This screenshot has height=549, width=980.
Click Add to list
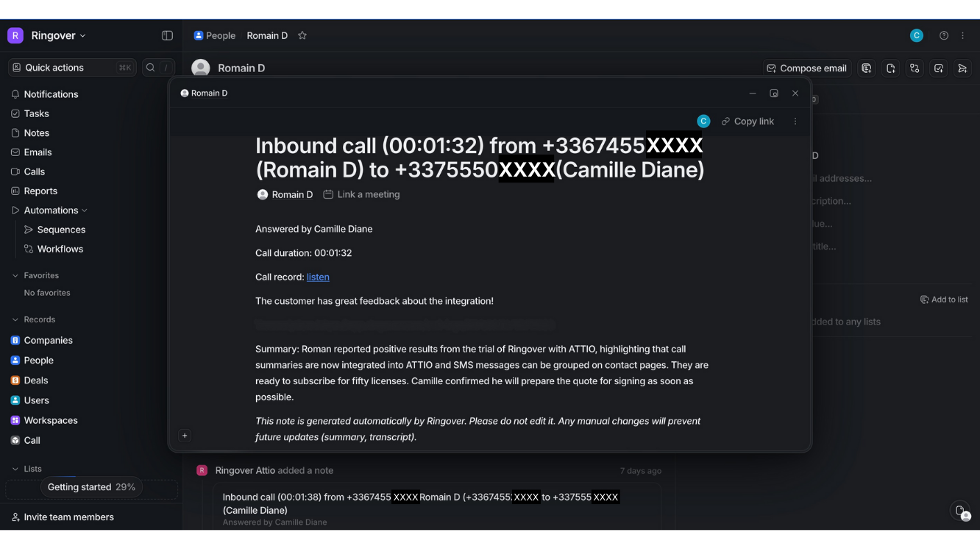click(x=944, y=300)
